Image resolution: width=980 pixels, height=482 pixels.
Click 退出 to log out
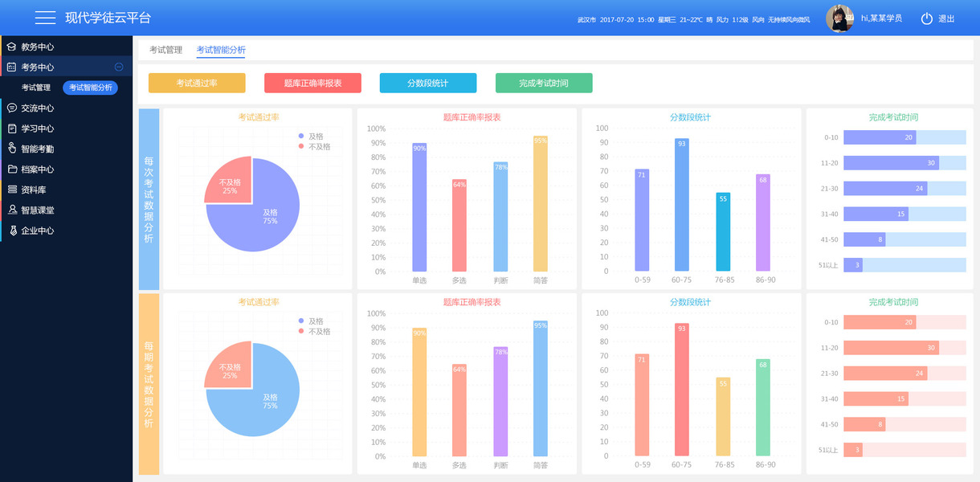click(946, 18)
